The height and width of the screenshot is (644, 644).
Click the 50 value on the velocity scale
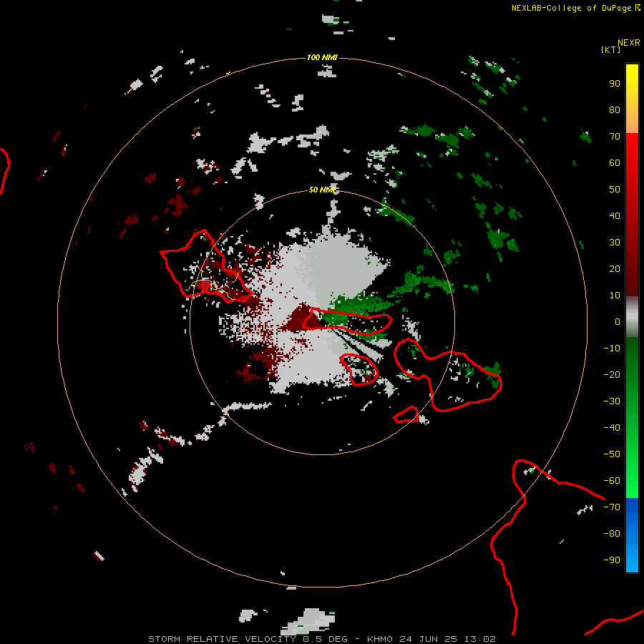(615, 190)
